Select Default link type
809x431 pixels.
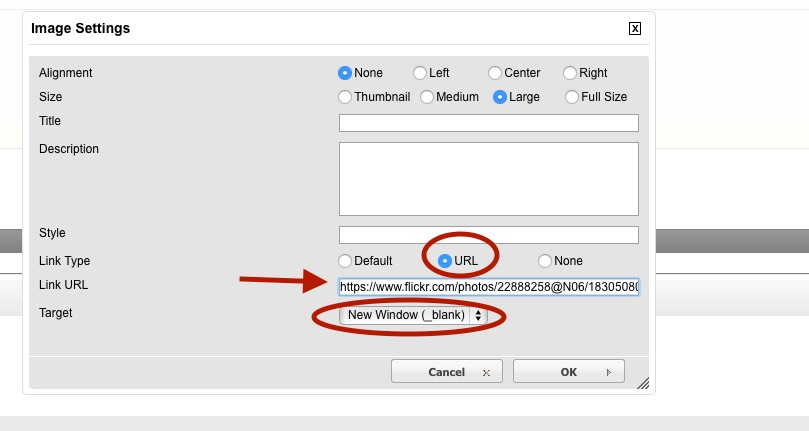[x=345, y=261]
